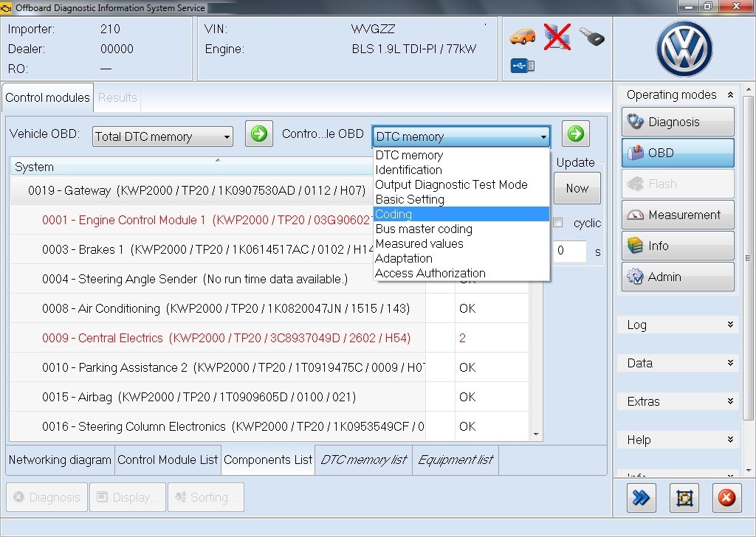
Task: Click the orange car vehicle status icon
Action: 523,37
